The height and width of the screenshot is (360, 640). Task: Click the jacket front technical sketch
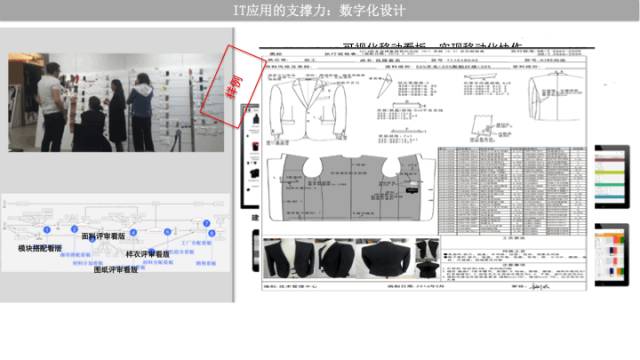pos(308,109)
